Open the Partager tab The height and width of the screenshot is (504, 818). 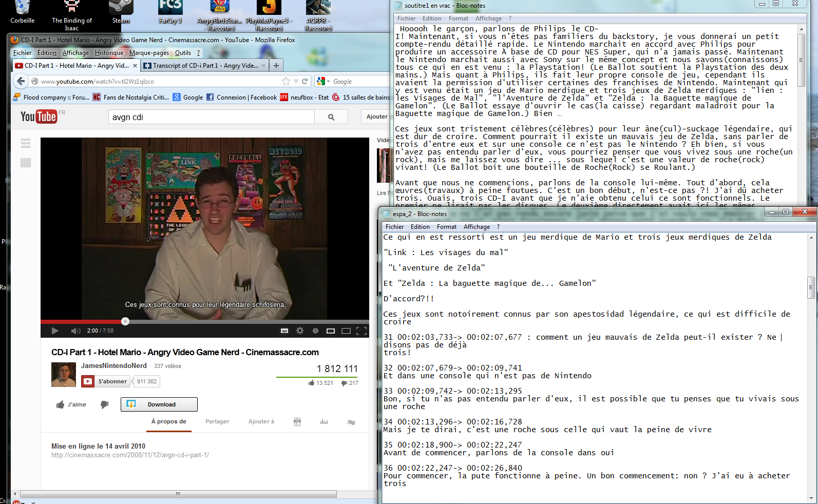(x=217, y=421)
